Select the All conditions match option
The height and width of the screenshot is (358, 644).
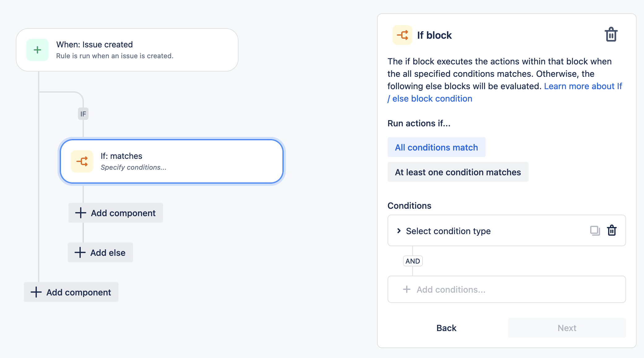pyautogui.click(x=436, y=147)
